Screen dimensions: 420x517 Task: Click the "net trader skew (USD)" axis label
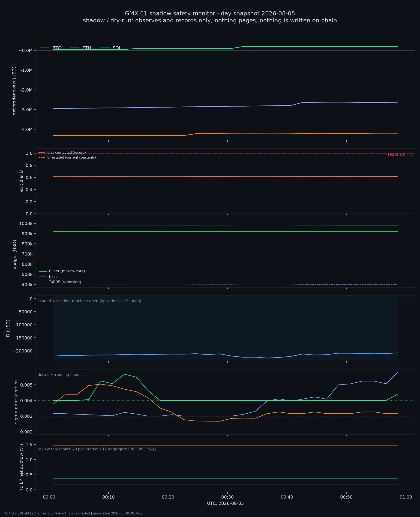click(x=14, y=91)
